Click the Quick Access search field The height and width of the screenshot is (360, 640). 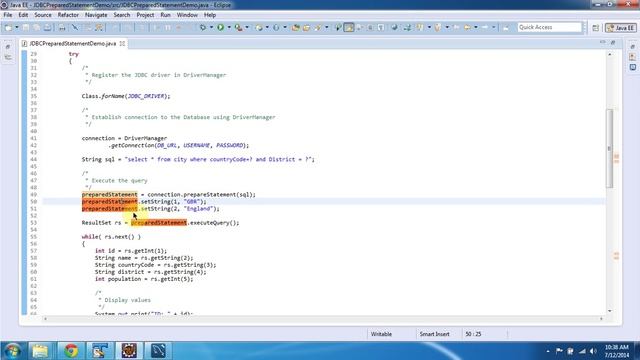(x=549, y=27)
